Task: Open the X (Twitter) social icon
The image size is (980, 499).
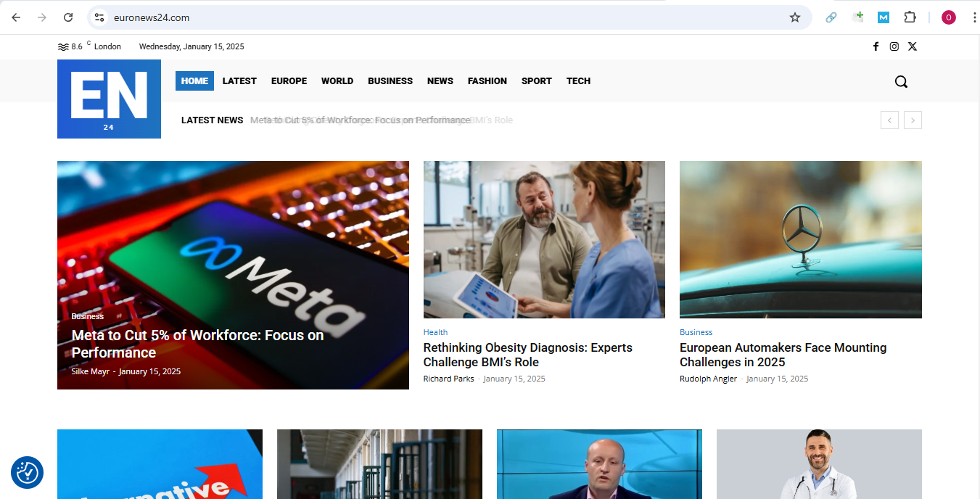Action: (913, 46)
